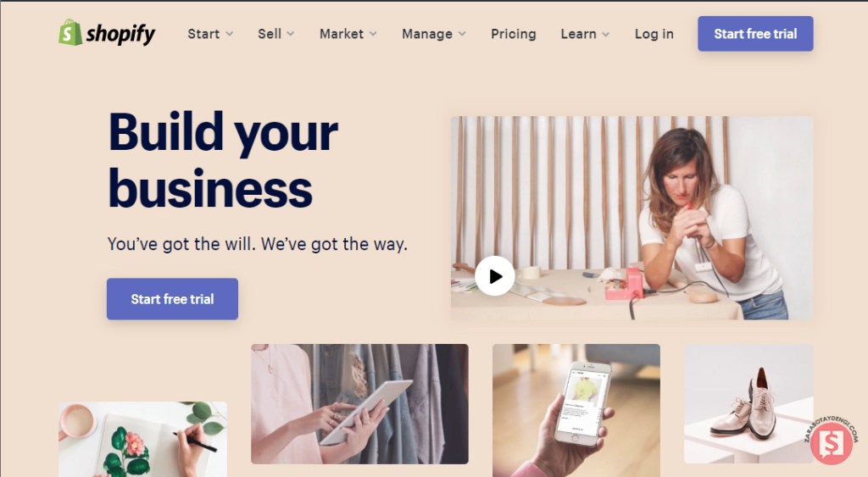The image size is (868, 477).
Task: Click the Shopify shopping bag logo icon
Action: point(70,33)
